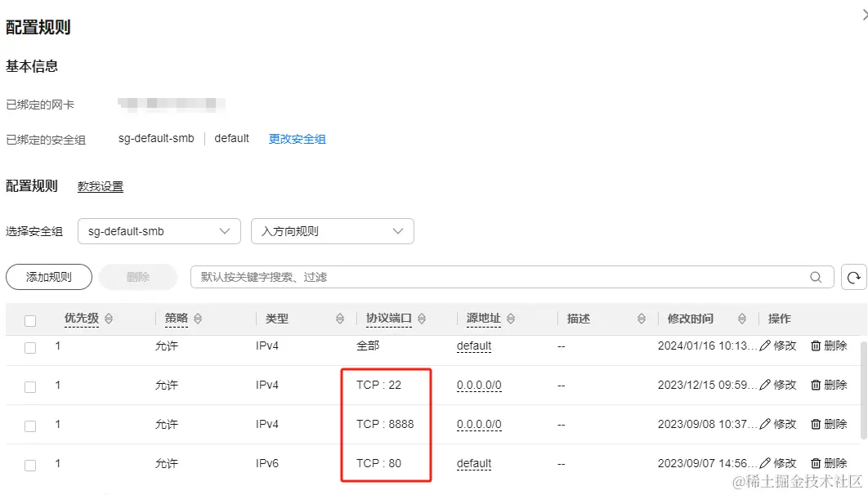Modify the TCP : 8888 rule
The height and width of the screenshot is (495, 868).
(778, 424)
